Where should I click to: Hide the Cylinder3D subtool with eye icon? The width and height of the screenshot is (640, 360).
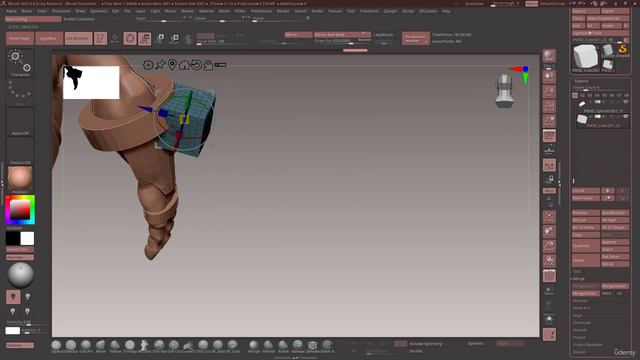625,102
